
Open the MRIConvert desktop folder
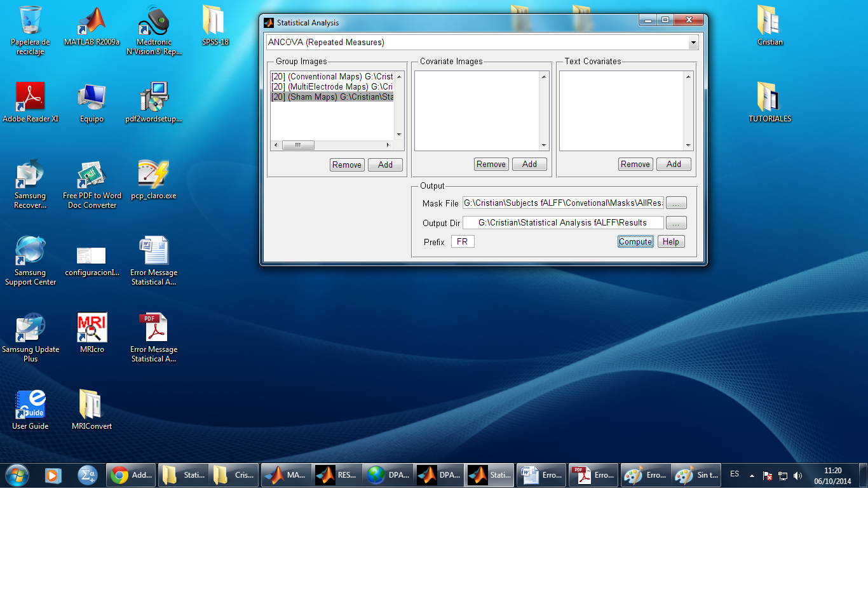click(x=92, y=410)
